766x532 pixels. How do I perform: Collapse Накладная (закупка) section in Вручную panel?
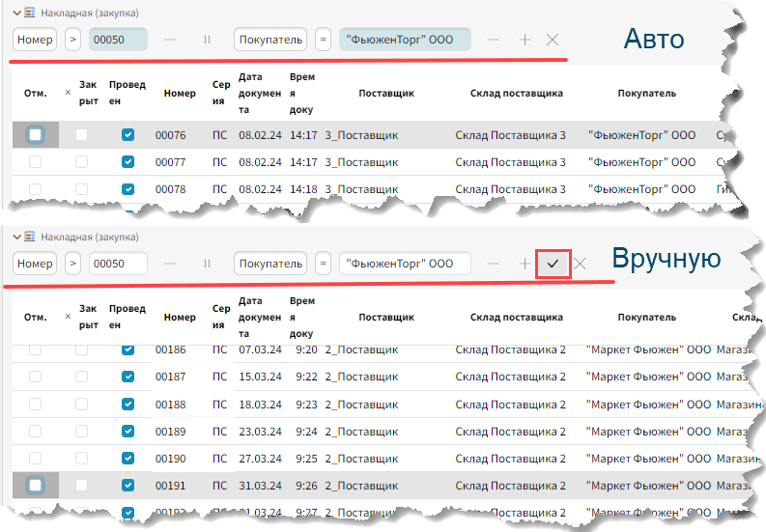coord(16,237)
